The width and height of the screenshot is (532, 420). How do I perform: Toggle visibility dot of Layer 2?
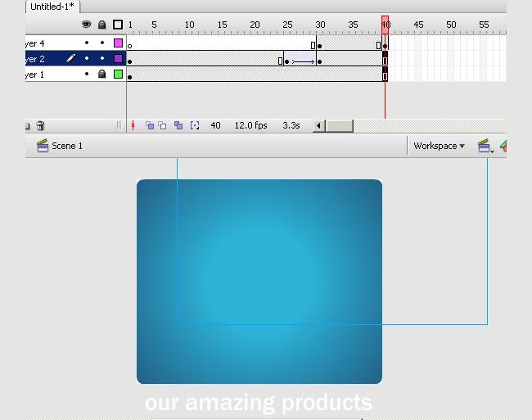[x=87, y=58]
